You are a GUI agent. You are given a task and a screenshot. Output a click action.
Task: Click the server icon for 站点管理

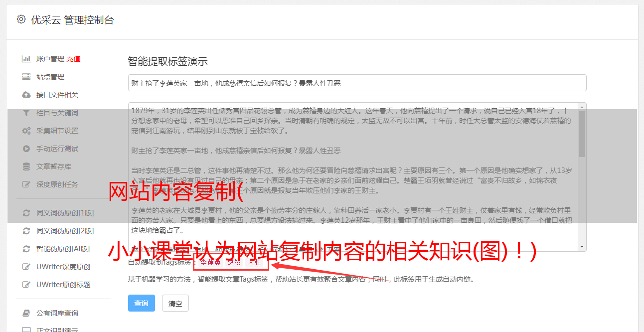[26, 77]
